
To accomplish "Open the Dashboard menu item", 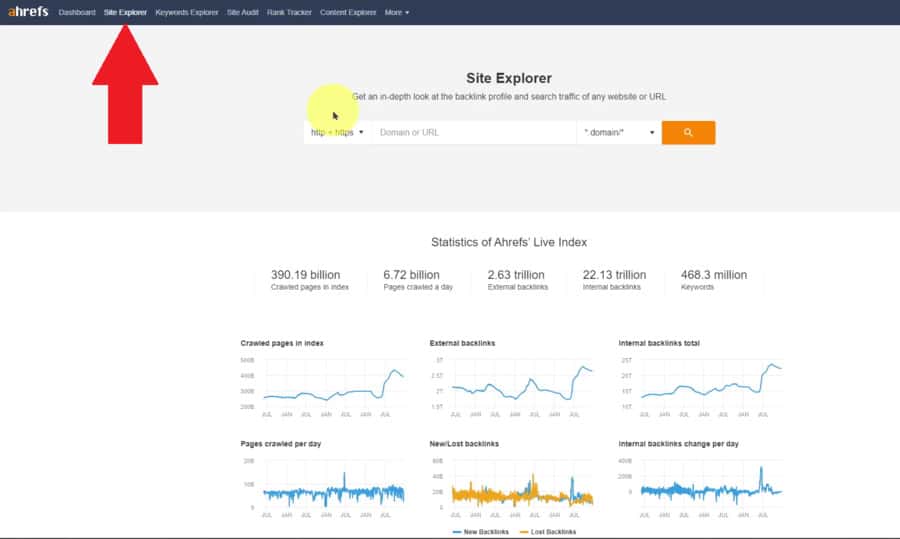I will 77,12.
